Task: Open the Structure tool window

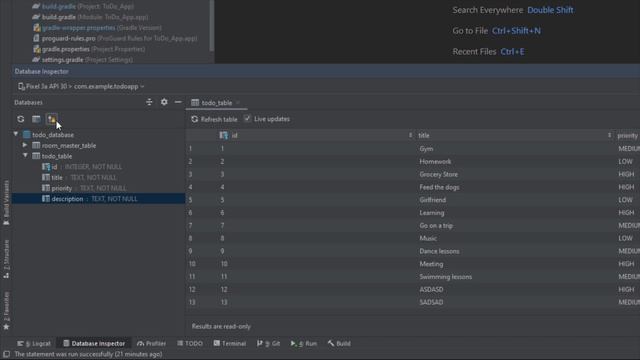Action: tap(6, 259)
